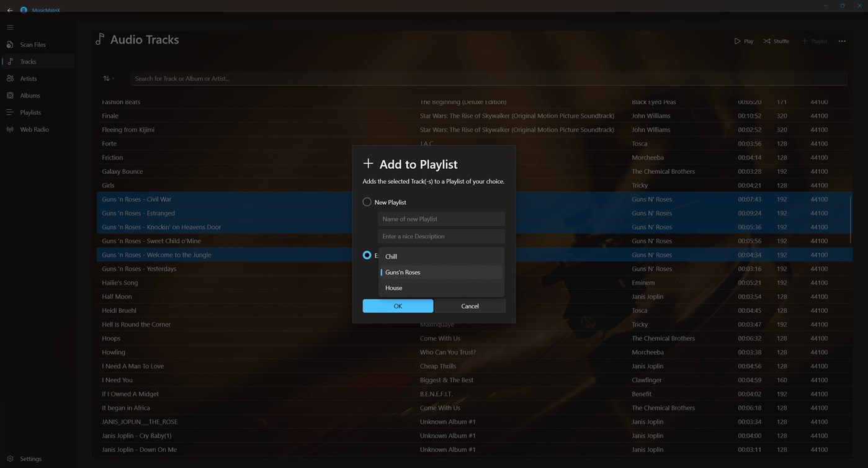The image size is (868, 468).
Task: Click the Settings gear icon
Action: point(10,459)
